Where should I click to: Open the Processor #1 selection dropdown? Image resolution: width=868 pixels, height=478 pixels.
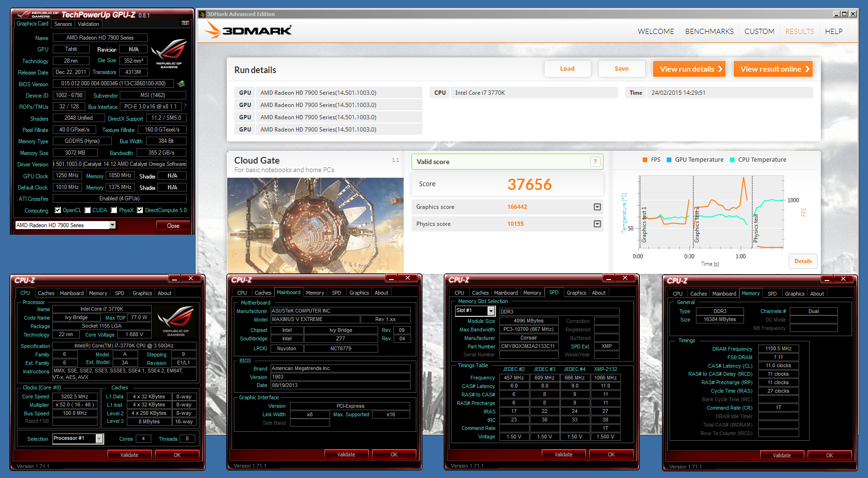(99, 439)
